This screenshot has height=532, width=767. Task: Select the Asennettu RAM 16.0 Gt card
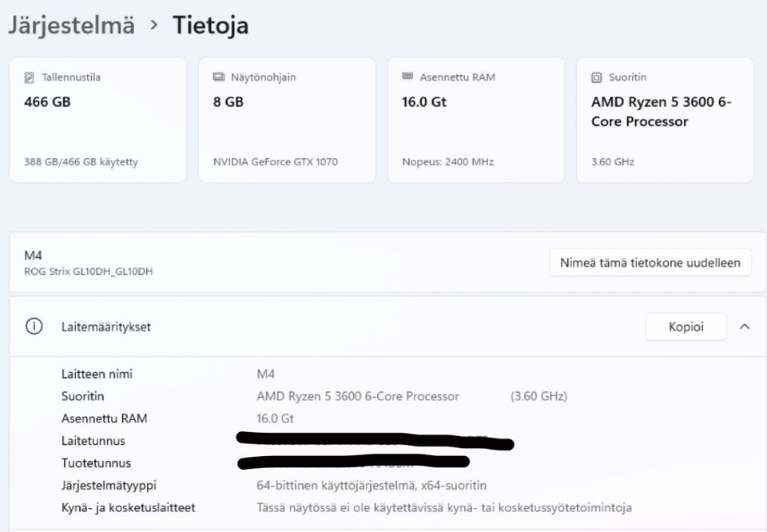475,120
